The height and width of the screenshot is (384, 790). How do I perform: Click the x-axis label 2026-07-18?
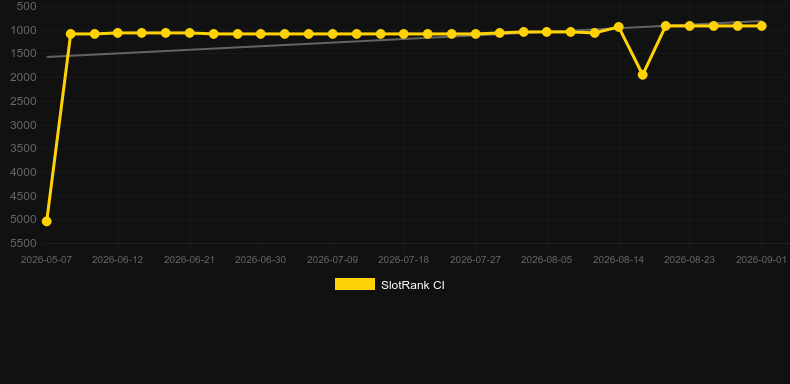pyautogui.click(x=404, y=260)
